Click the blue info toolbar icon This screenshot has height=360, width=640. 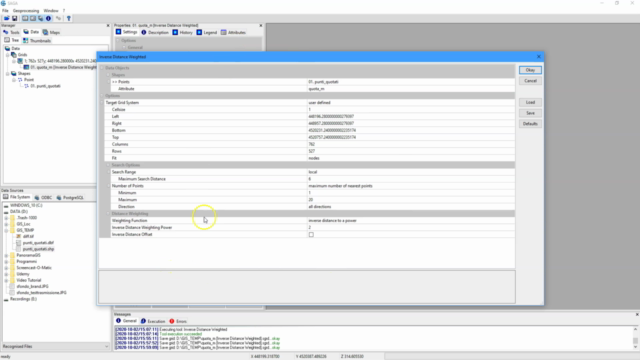pyautogui.click(x=49, y=18)
